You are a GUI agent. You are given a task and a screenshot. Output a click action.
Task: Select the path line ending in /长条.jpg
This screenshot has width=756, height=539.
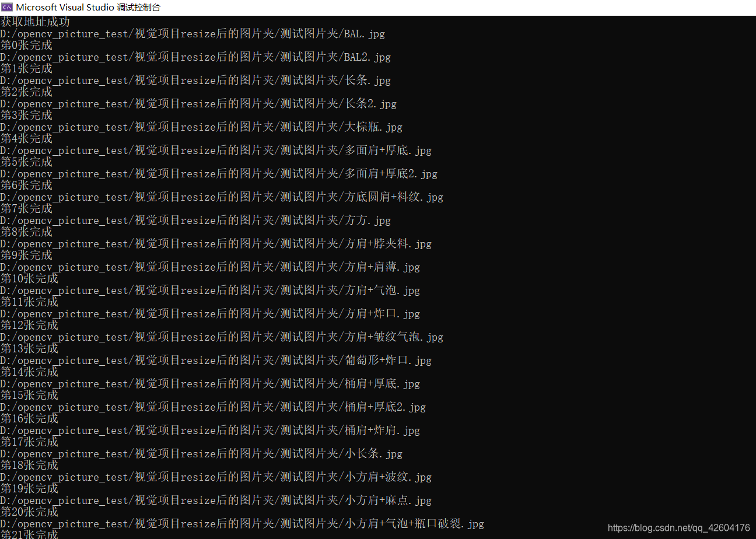click(195, 80)
